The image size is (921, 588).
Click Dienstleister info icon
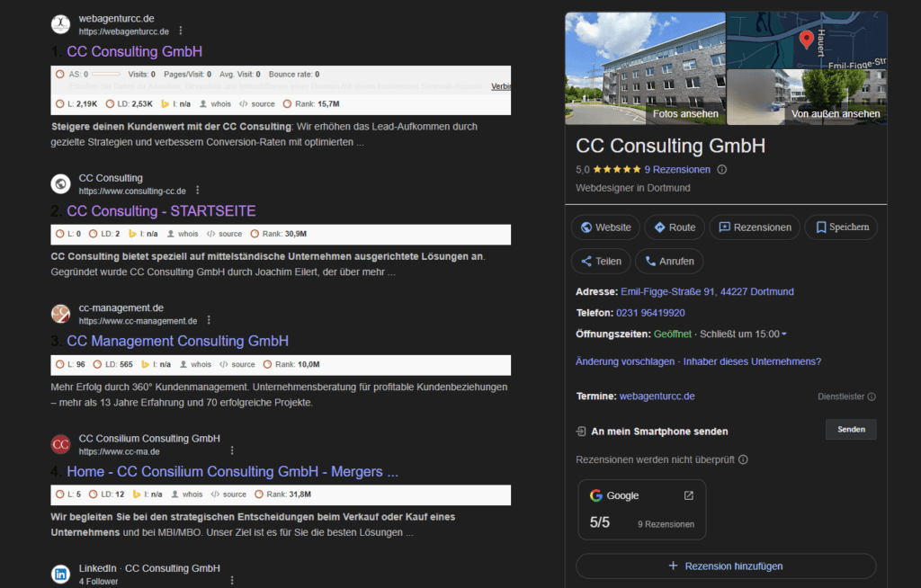click(x=872, y=396)
